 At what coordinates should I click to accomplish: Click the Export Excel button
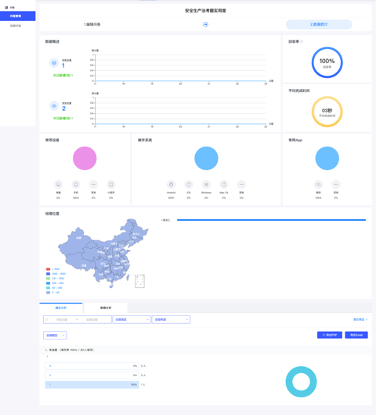click(356, 335)
